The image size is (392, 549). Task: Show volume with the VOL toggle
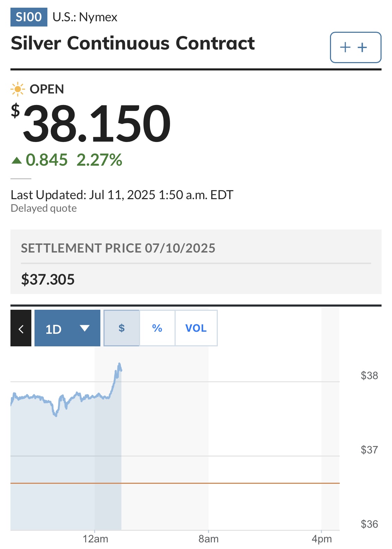click(x=196, y=328)
